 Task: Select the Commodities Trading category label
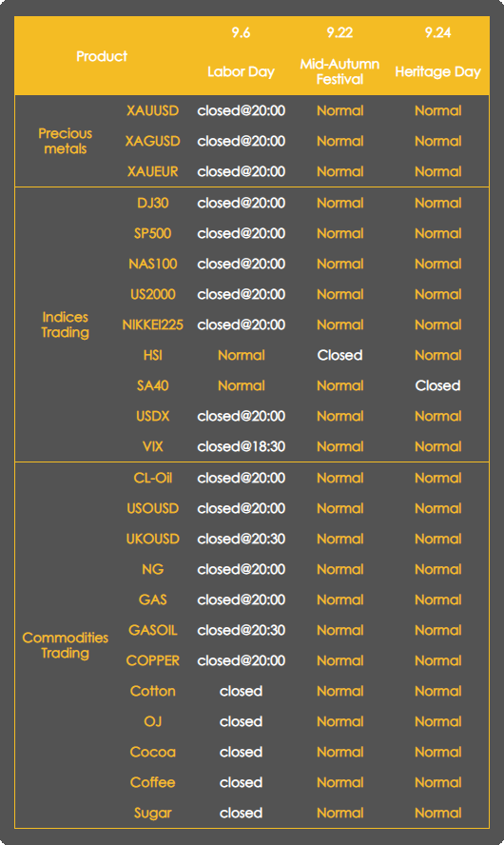pyautogui.click(x=66, y=645)
